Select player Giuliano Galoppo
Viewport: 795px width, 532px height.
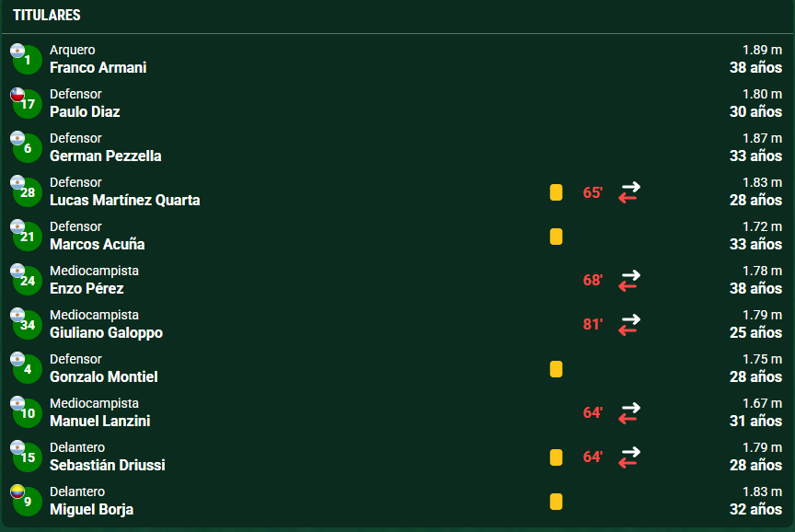[x=107, y=332]
